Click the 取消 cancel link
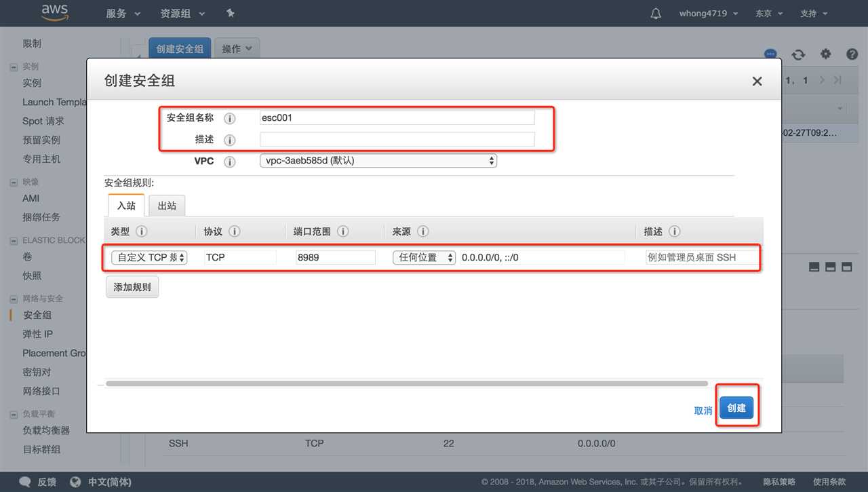The image size is (868, 492). pyautogui.click(x=703, y=411)
